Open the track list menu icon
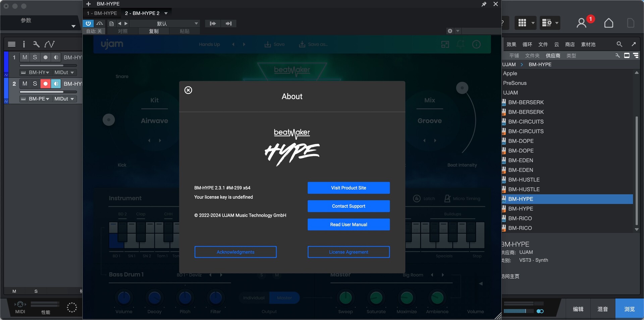 pyautogui.click(x=12, y=44)
